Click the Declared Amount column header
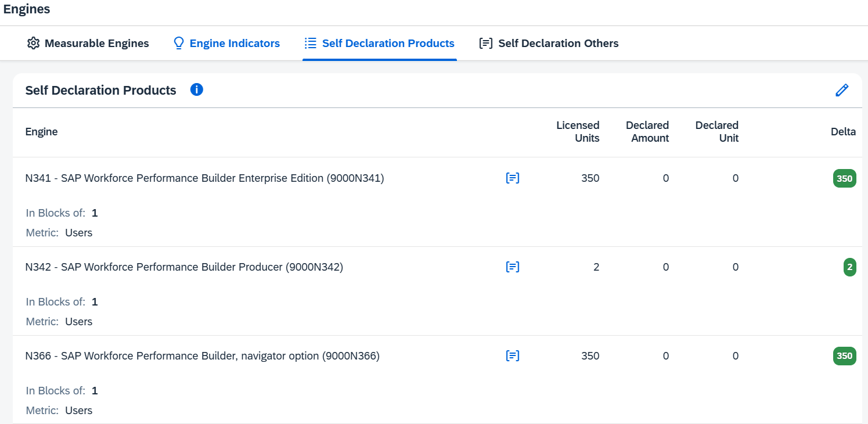This screenshot has height=424, width=868. (x=647, y=132)
